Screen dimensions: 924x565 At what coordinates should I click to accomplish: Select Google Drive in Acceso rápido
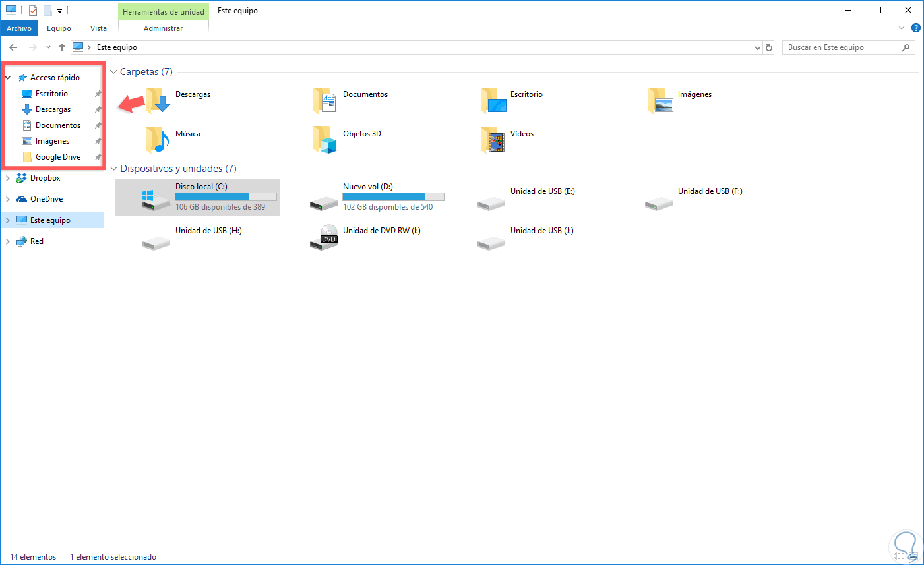(x=58, y=157)
